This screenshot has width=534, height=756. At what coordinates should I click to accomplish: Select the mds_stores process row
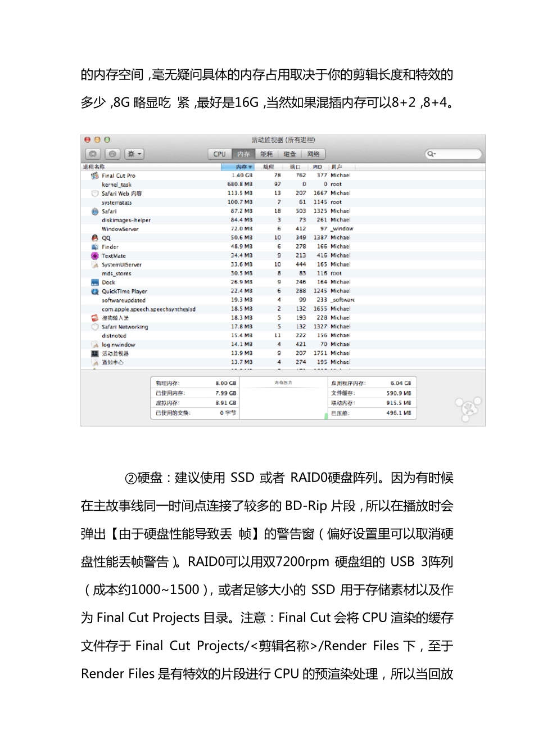283,273
